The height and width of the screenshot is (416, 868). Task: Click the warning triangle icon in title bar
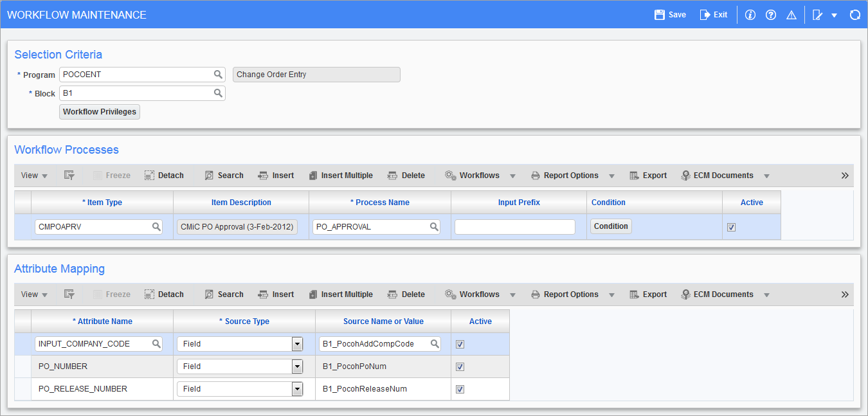[x=791, y=14]
